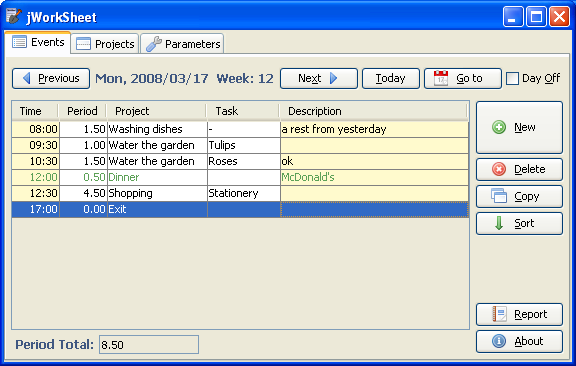Click the Delete button label
This screenshot has width=576, height=366.
pyautogui.click(x=529, y=169)
